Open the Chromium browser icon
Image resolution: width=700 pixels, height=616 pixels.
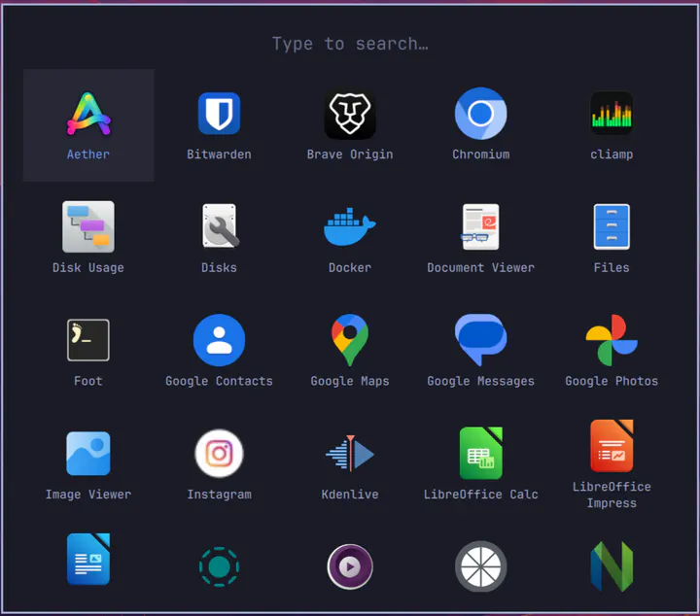(x=481, y=114)
